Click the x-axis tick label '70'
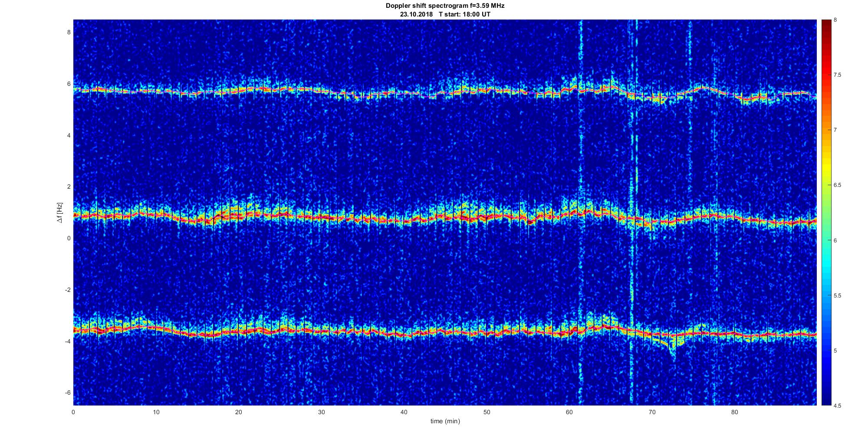The image size is (868, 435). click(x=652, y=412)
